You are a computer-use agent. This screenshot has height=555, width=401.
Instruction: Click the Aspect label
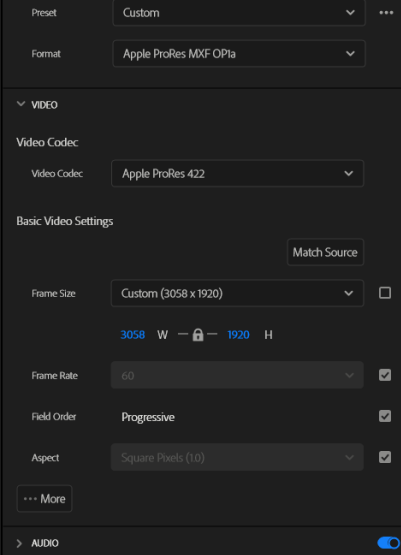(x=45, y=458)
